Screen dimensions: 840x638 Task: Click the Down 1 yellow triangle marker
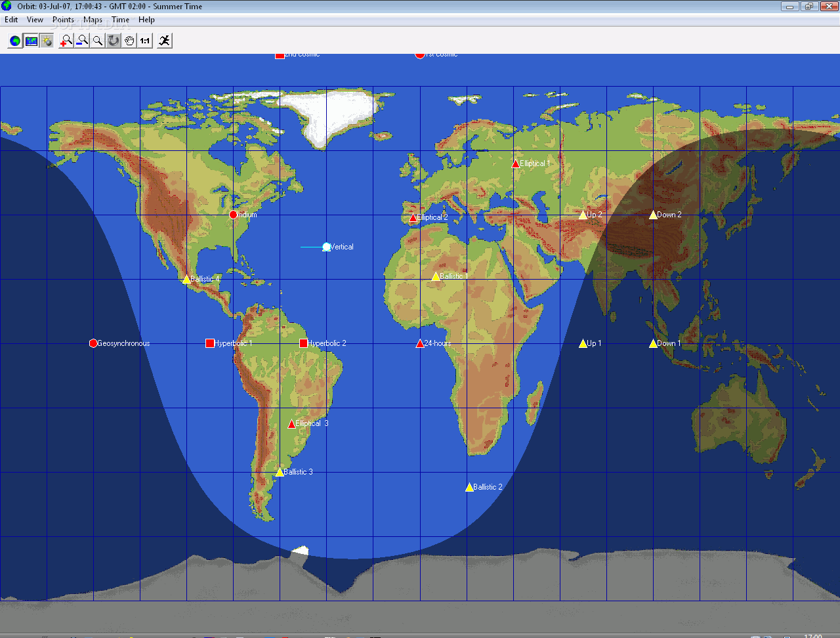(x=653, y=343)
